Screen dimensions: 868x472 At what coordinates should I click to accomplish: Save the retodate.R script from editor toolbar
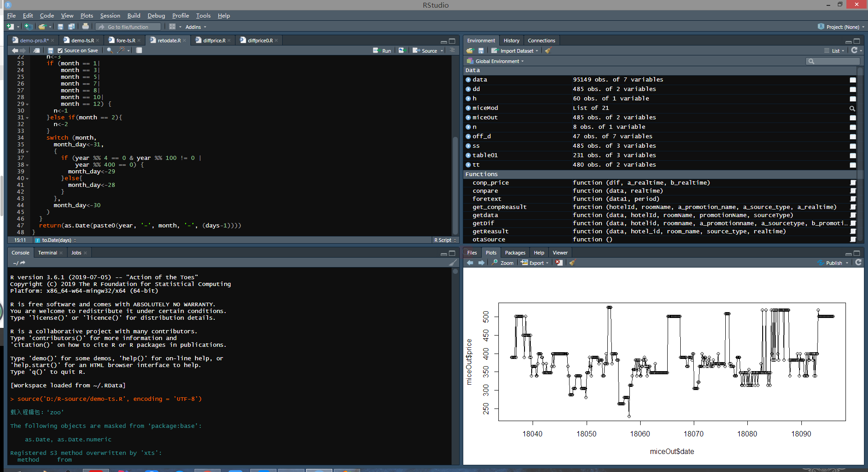[50, 50]
